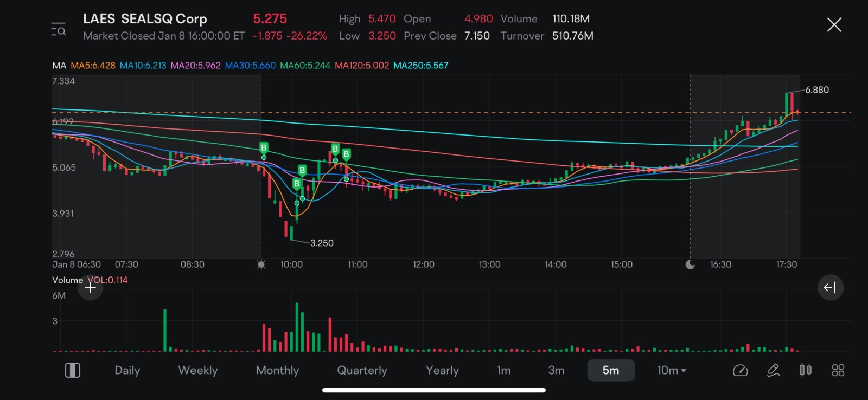Viewport: 868px width, 400px height.
Task: Jump to latest bar arrow button
Action: [831, 287]
